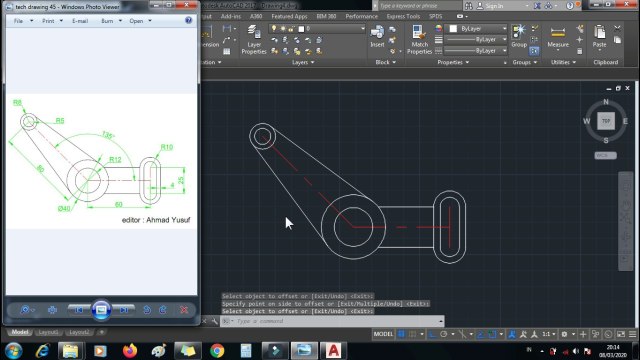Toggle ortho mode in status bar

pos(432,334)
